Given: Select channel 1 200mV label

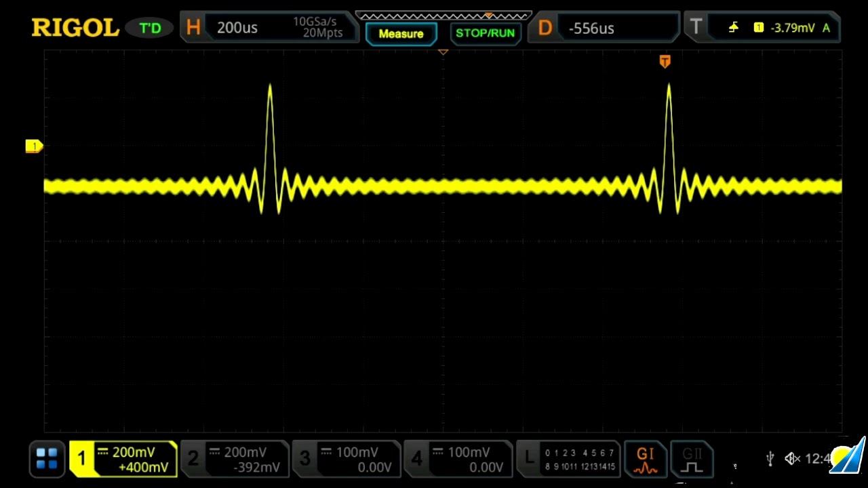Looking at the screenshot, I should 134,452.
